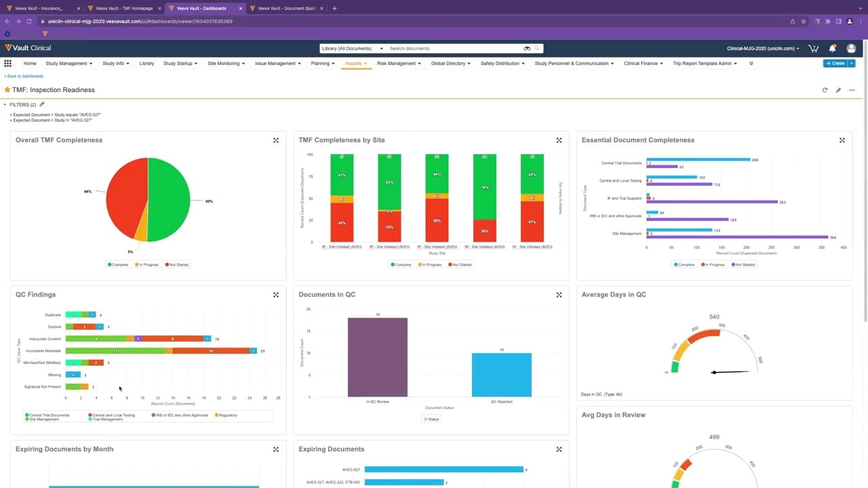Open the app grid launcher icon
This screenshot has height=488, width=868.
pyautogui.click(x=8, y=63)
